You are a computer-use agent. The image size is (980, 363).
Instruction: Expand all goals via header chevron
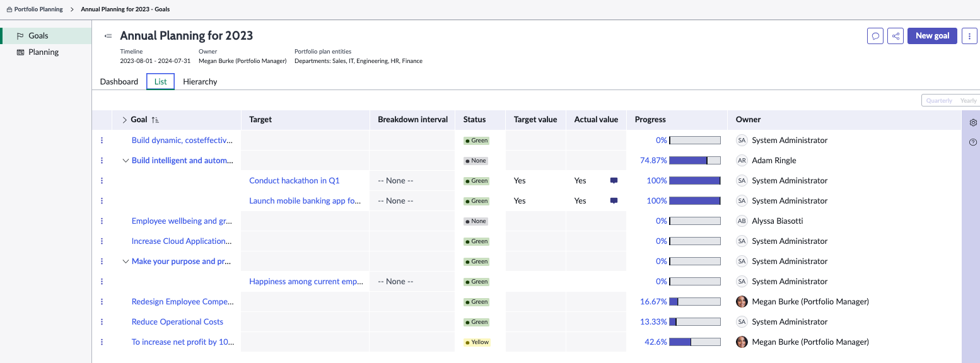tap(124, 120)
